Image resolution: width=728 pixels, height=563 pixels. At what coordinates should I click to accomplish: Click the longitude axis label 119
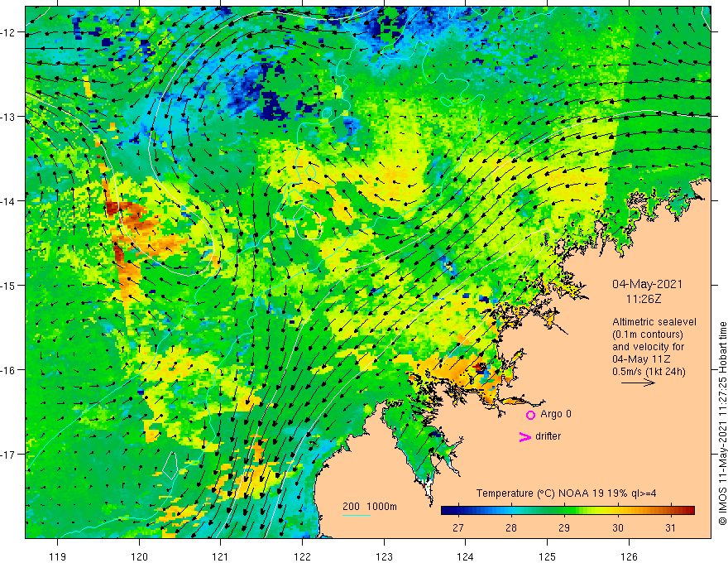pos(58,556)
